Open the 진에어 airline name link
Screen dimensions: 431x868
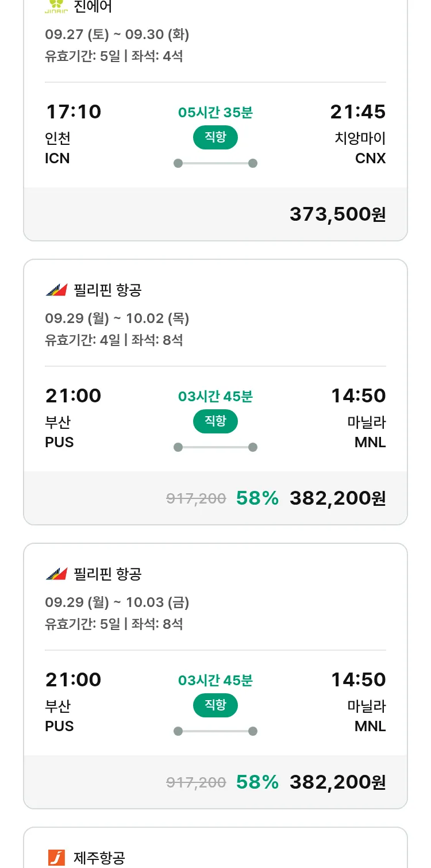93,6
